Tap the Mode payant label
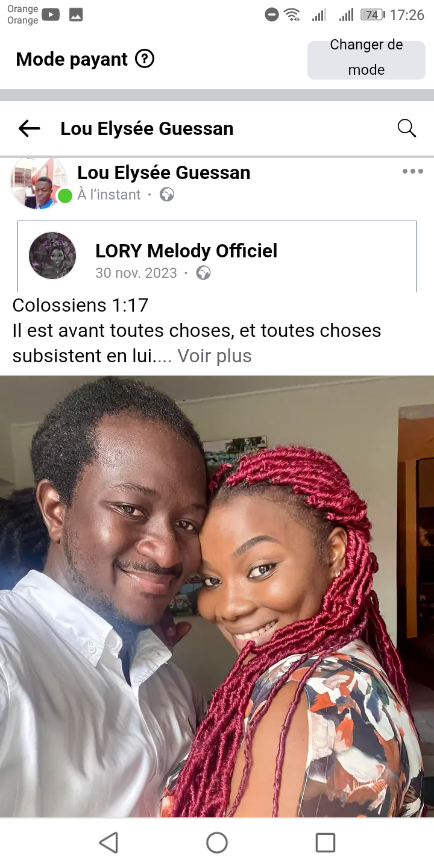The width and height of the screenshot is (434, 868). pyautogui.click(x=72, y=59)
